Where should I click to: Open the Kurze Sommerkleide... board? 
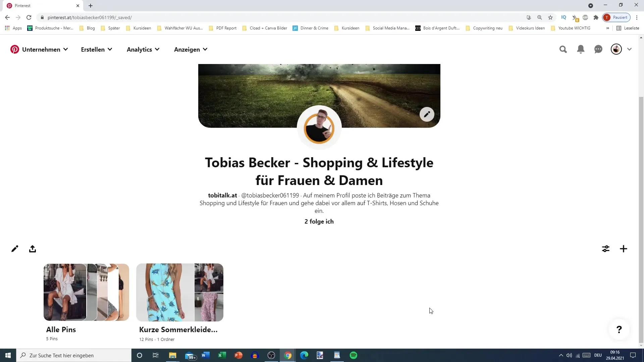[x=179, y=292]
